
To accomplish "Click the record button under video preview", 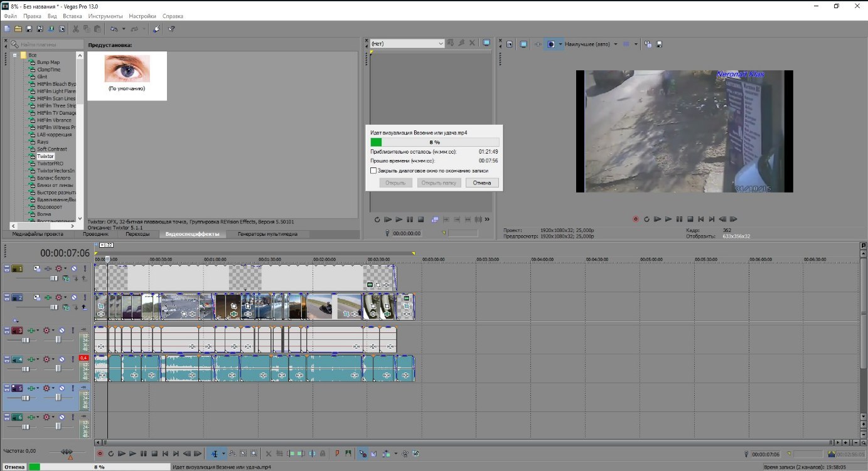I will coord(636,219).
